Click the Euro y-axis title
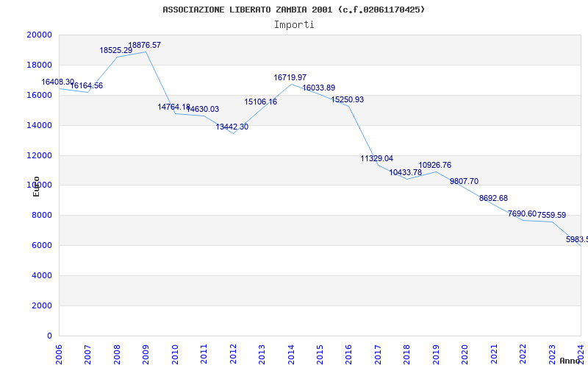Viewport: 588px width, 368px height. point(36,186)
